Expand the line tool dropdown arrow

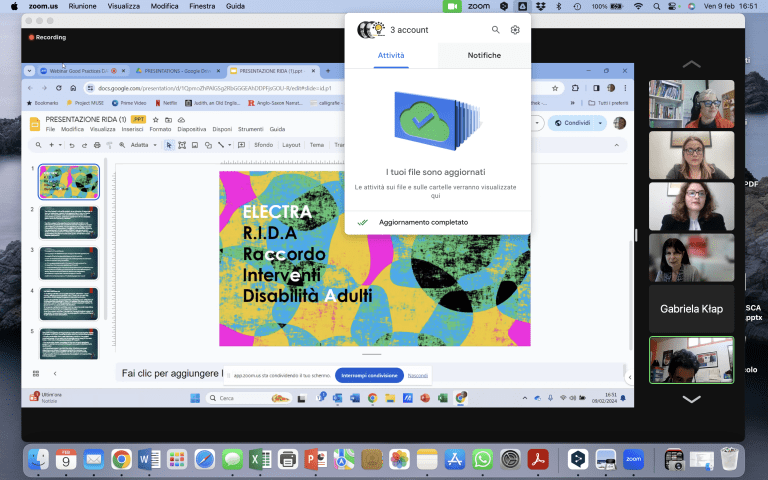tap(229, 145)
